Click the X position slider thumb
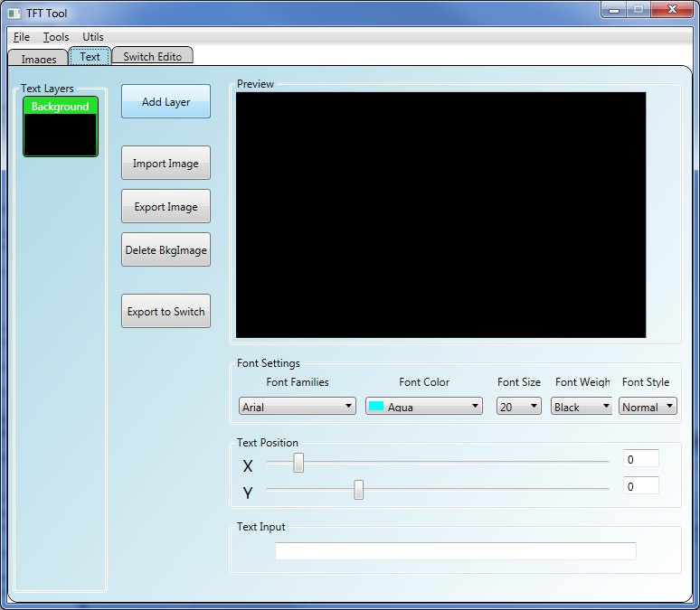The width and height of the screenshot is (700, 610). coord(298,463)
